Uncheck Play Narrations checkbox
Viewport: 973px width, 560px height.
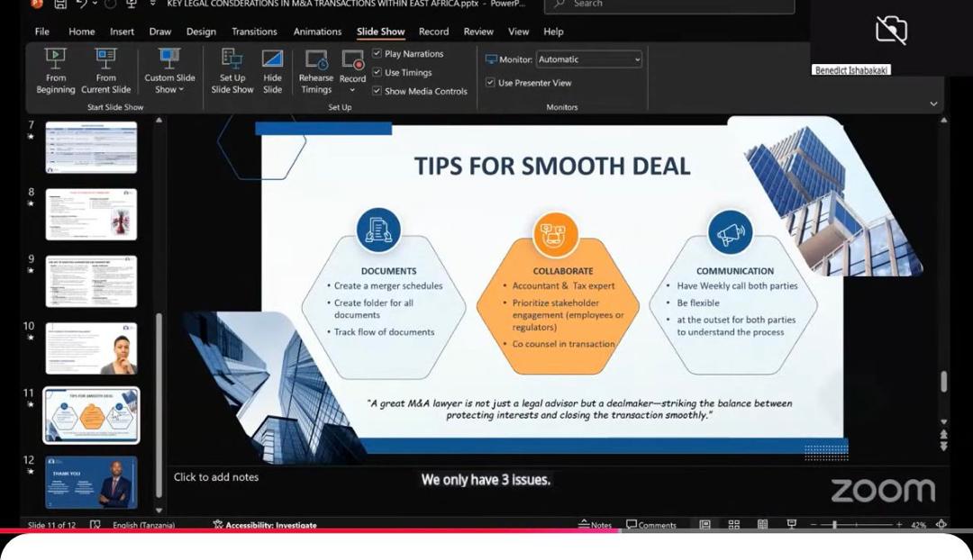(x=377, y=54)
